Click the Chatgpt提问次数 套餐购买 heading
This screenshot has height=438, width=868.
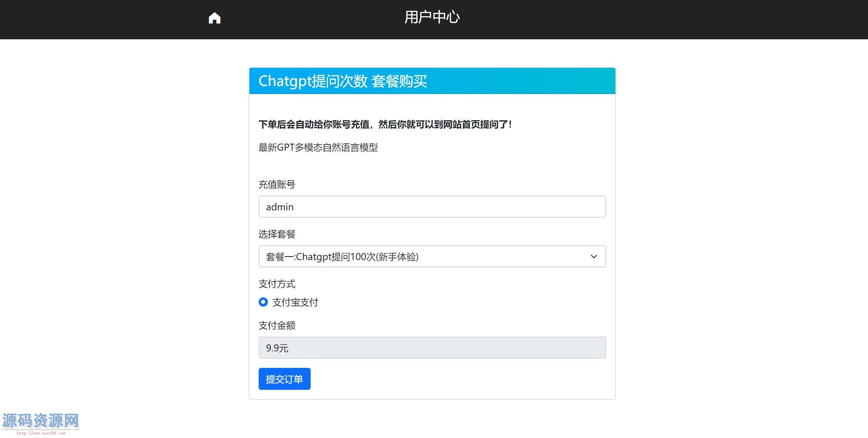pos(343,81)
